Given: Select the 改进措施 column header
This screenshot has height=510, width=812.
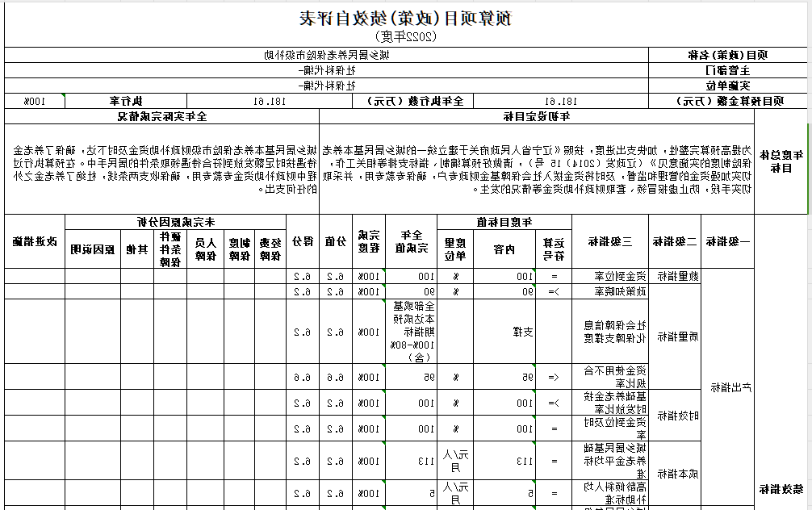Looking at the screenshot, I should (x=35, y=241).
